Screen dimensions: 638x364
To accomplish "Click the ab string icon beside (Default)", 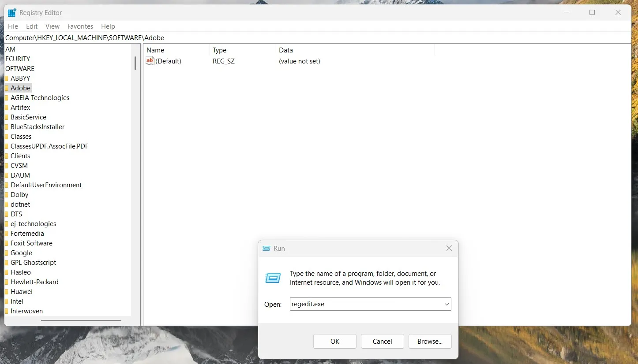I will click(150, 61).
